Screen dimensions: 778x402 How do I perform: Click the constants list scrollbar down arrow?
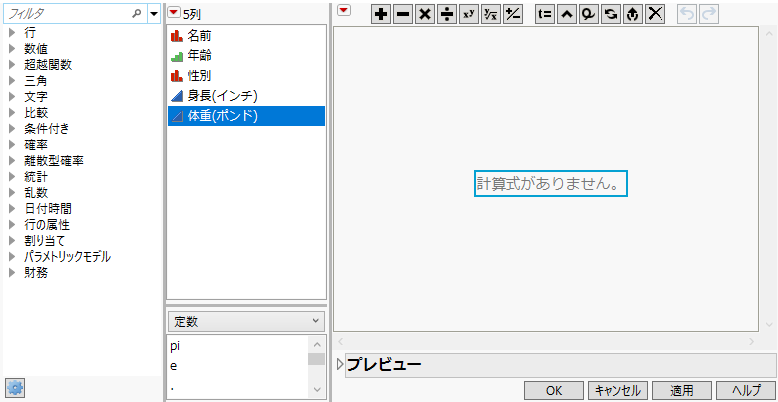coord(318,390)
